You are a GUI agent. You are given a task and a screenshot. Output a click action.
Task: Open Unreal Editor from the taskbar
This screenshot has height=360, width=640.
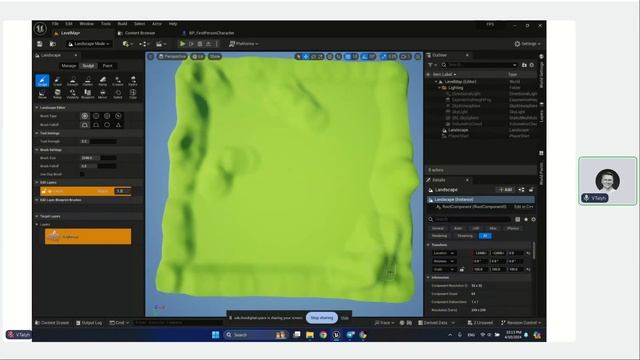click(x=336, y=335)
